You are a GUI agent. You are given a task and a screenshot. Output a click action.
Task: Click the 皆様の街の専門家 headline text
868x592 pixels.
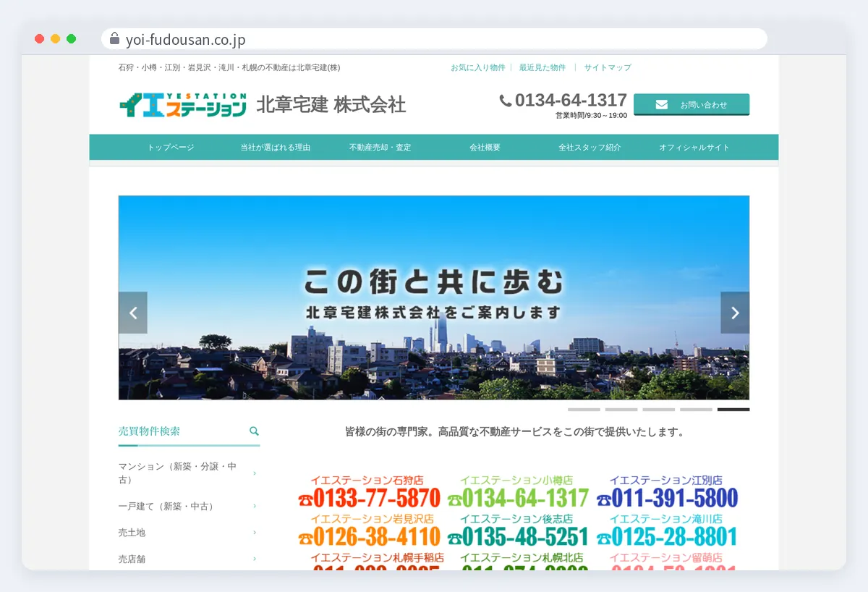pyautogui.click(x=514, y=432)
